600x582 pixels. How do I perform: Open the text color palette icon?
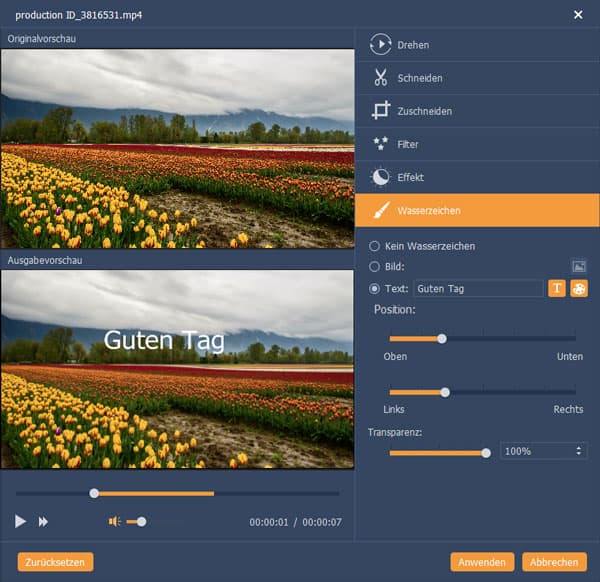pyautogui.click(x=578, y=288)
